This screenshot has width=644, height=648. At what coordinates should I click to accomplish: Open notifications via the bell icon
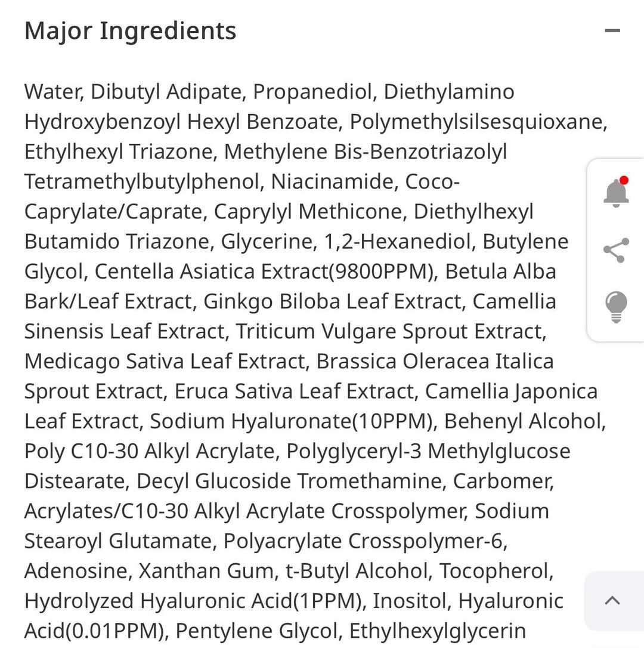click(615, 192)
